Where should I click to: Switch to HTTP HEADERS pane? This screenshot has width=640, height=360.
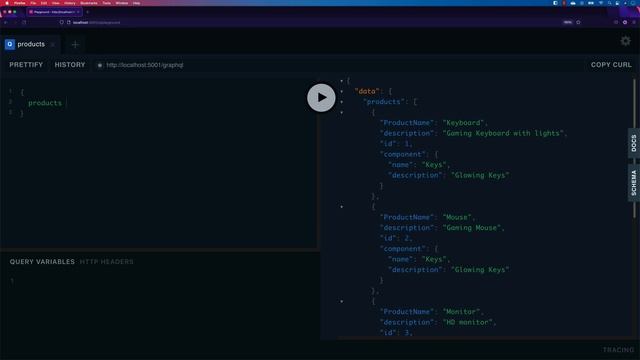pyautogui.click(x=107, y=262)
